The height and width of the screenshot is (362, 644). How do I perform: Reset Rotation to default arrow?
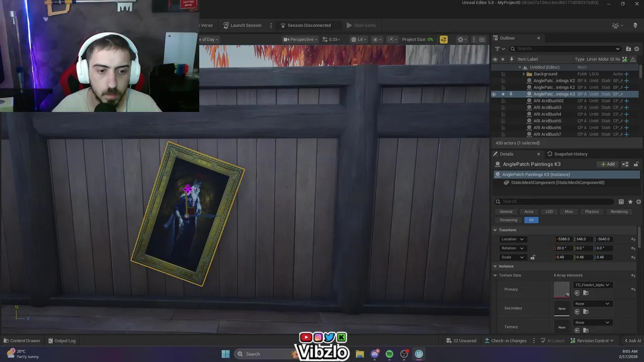[x=633, y=248]
